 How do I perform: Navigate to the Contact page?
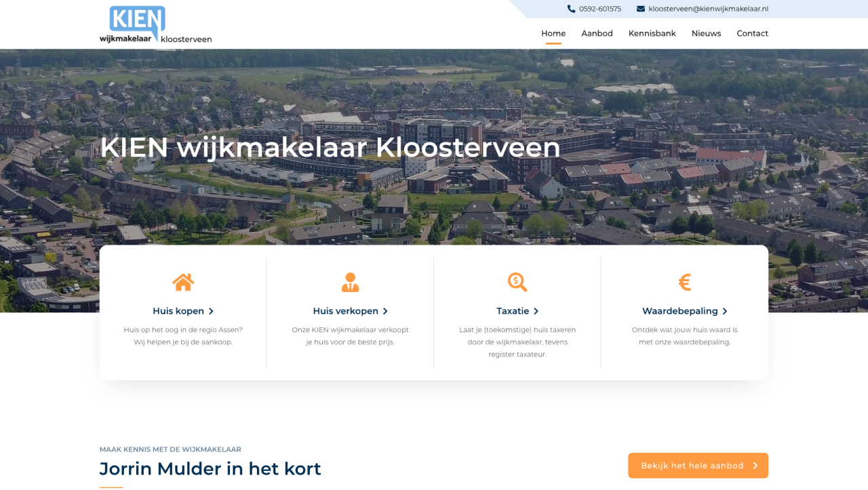(x=752, y=33)
